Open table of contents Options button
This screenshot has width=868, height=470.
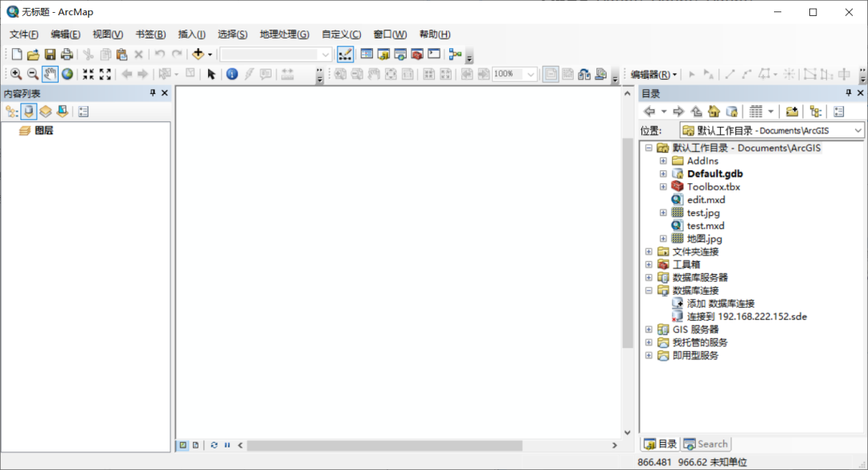[x=83, y=112]
